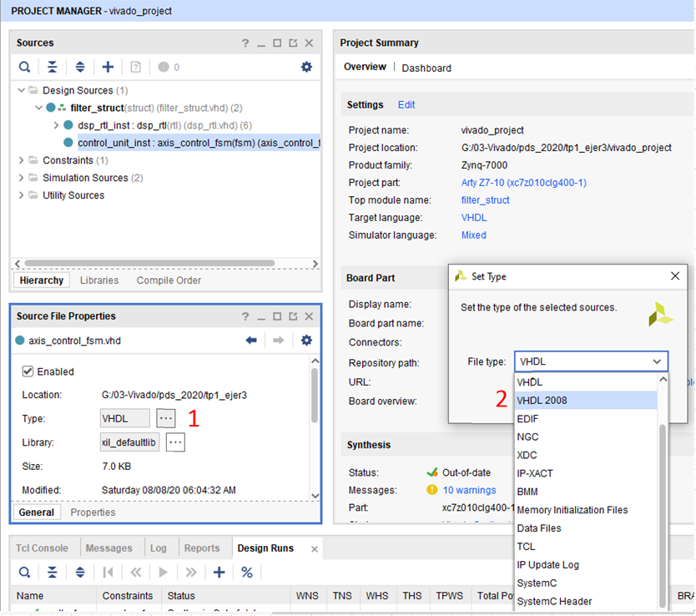Open the 10 warnings link
This screenshot has width=696, height=616.
click(x=469, y=490)
